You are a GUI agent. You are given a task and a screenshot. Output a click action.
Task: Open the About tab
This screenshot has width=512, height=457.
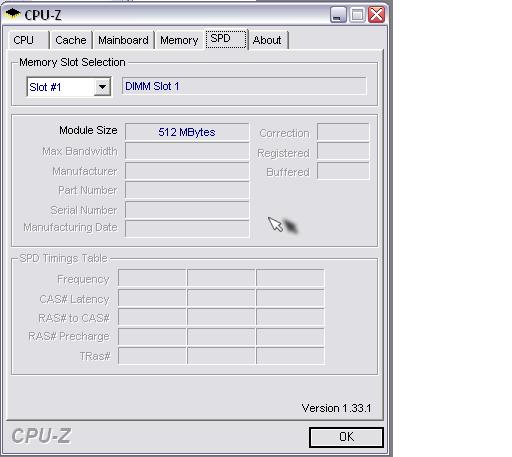268,40
